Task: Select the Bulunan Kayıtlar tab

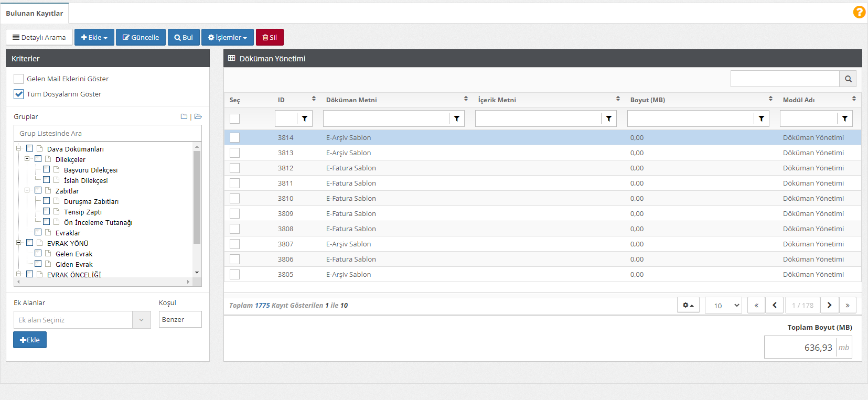Action: [35, 13]
